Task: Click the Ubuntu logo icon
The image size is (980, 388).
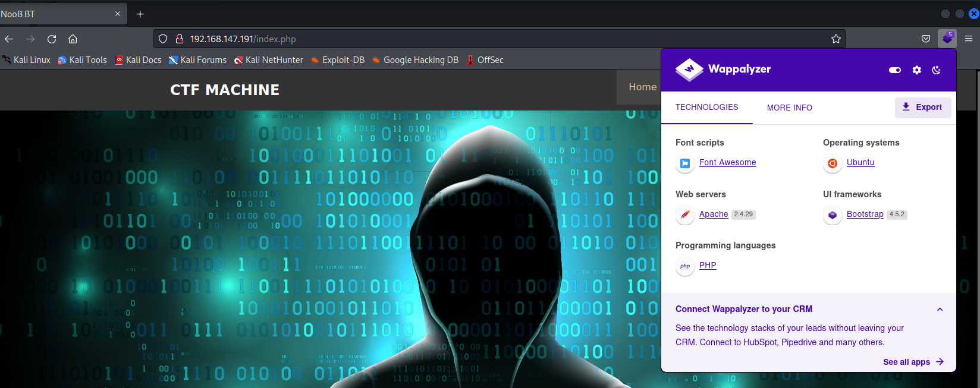Action: click(833, 163)
